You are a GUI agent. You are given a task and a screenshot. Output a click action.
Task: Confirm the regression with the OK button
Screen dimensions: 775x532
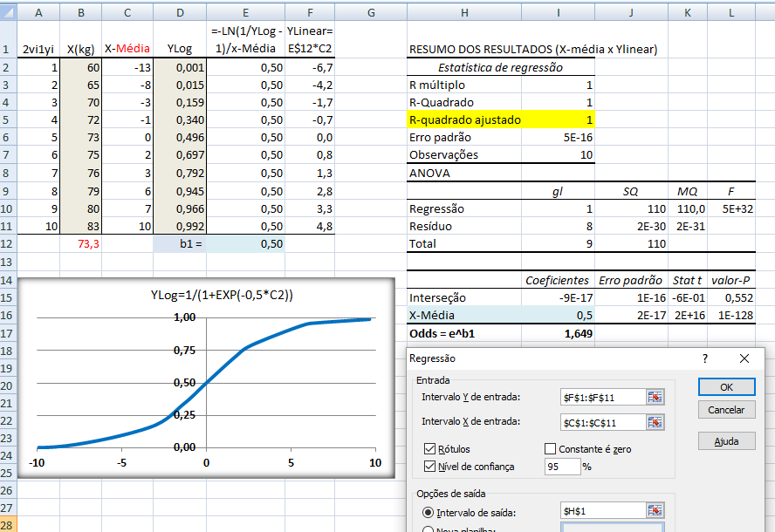(726, 387)
